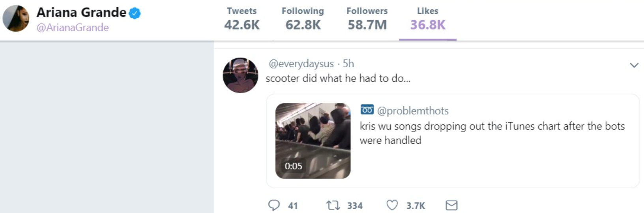Show the Followers tab
This screenshot has height=213, width=644.
[x=367, y=19]
